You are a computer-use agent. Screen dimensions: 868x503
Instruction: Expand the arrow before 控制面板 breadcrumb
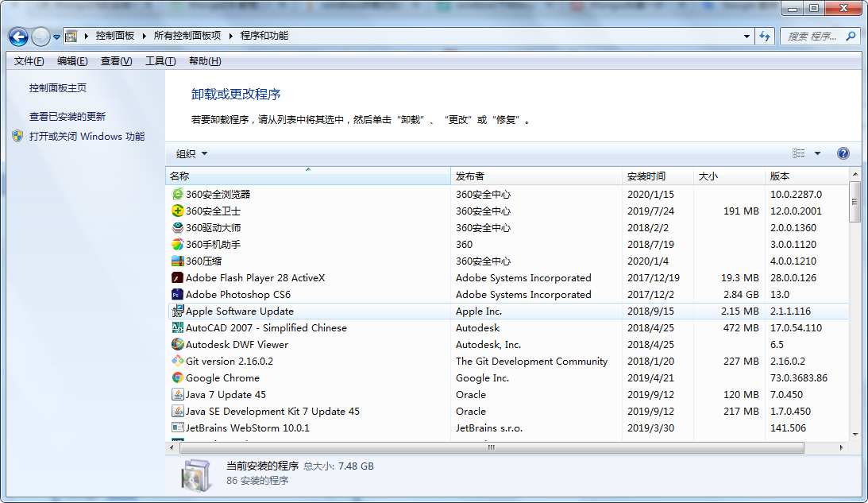(87, 36)
